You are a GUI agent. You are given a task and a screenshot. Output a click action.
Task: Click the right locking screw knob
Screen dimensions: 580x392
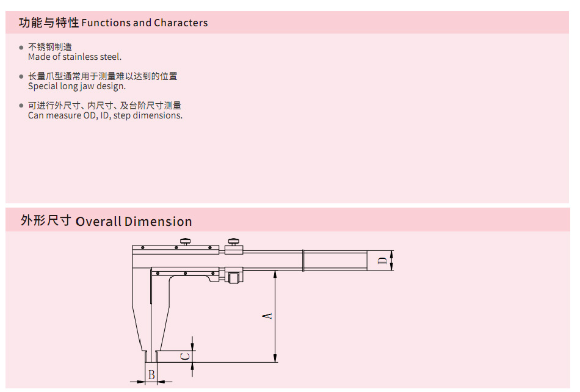click(x=233, y=242)
